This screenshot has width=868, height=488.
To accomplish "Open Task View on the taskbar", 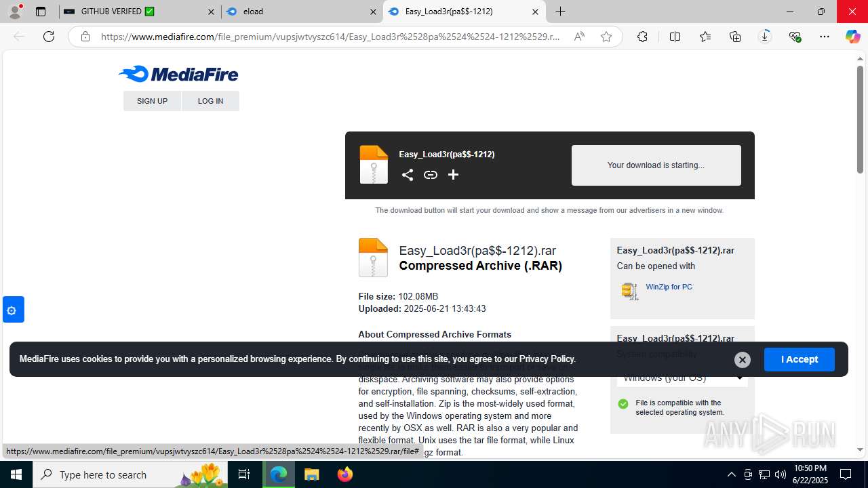I will pos(244,474).
